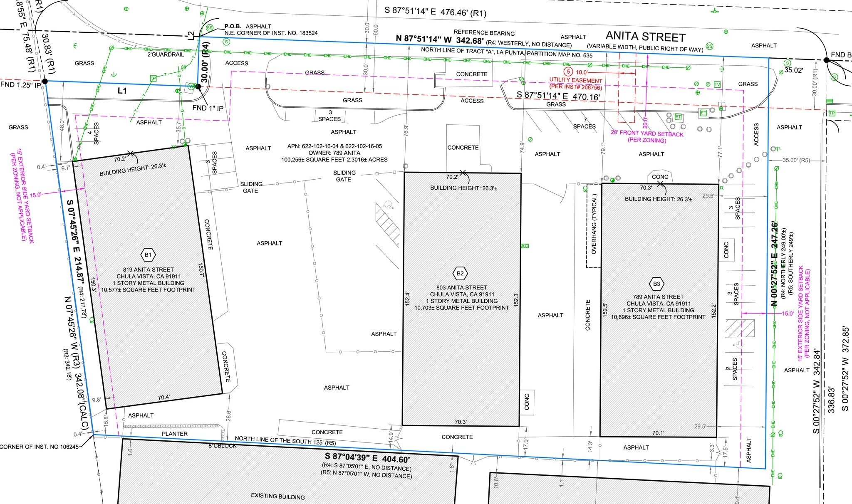Select the 4 SPACES parking label

pos(93,133)
